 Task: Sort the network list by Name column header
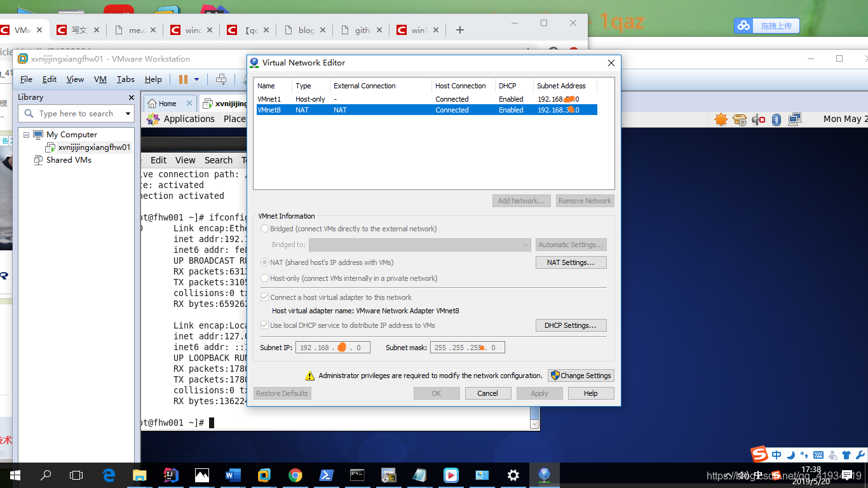pyautogui.click(x=273, y=86)
